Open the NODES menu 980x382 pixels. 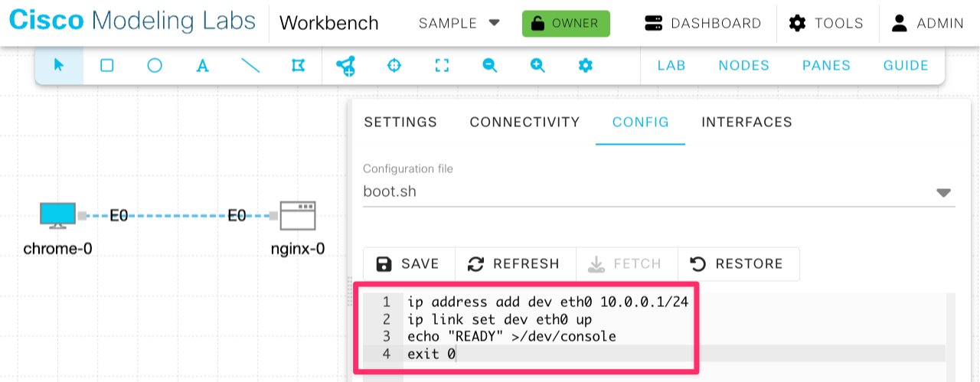click(744, 66)
